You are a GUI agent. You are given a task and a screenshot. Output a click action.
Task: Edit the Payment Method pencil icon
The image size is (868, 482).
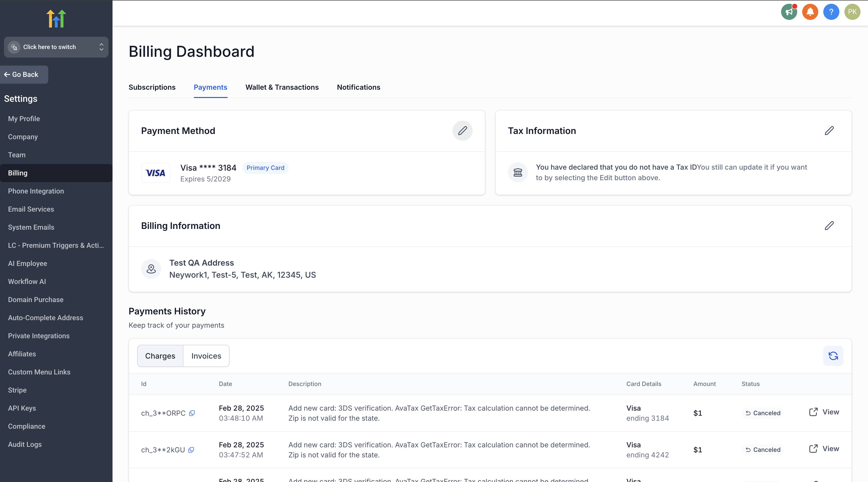[x=462, y=131]
